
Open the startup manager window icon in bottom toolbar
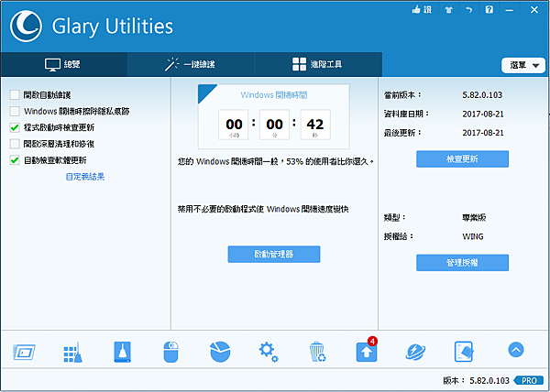24,352
